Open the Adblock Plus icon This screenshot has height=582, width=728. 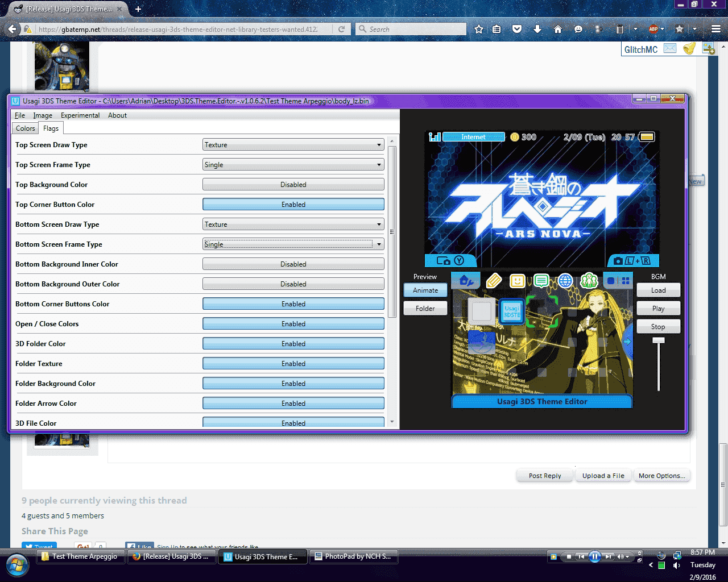tap(653, 29)
